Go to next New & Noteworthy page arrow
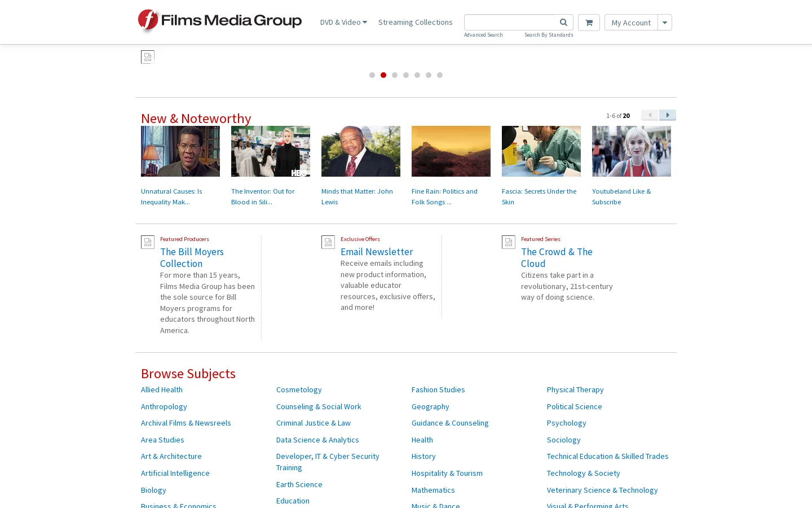This screenshot has height=508, width=812. point(668,115)
